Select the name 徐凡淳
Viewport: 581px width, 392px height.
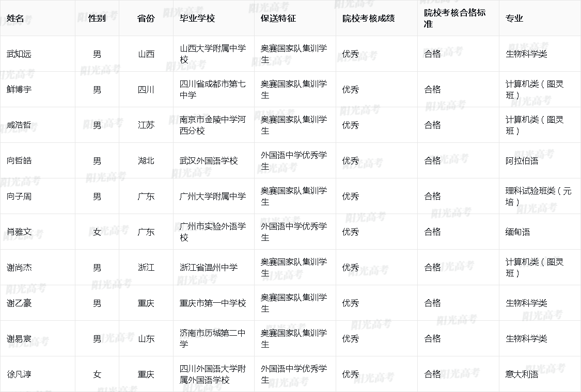(19, 374)
